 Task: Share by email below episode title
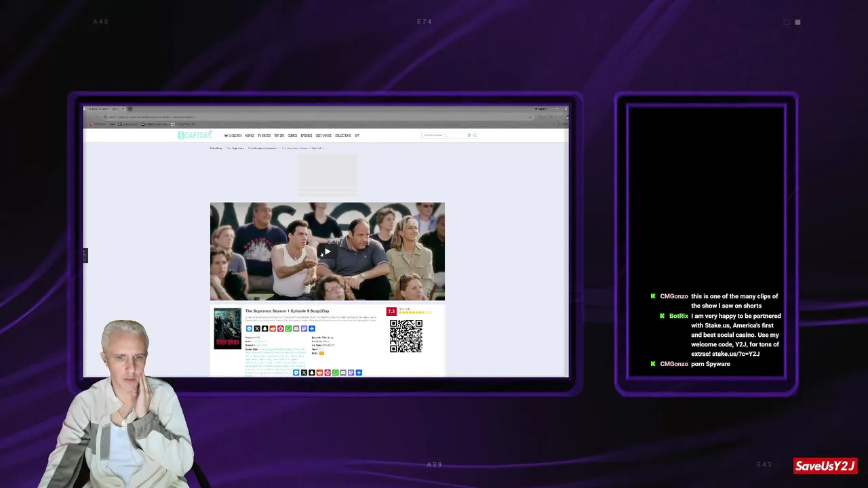click(x=296, y=329)
